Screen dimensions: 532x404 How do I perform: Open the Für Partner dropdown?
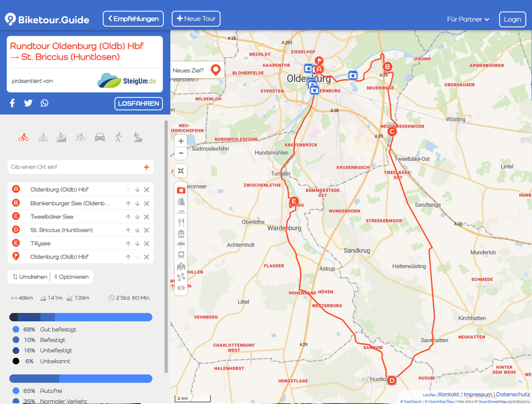(x=468, y=19)
